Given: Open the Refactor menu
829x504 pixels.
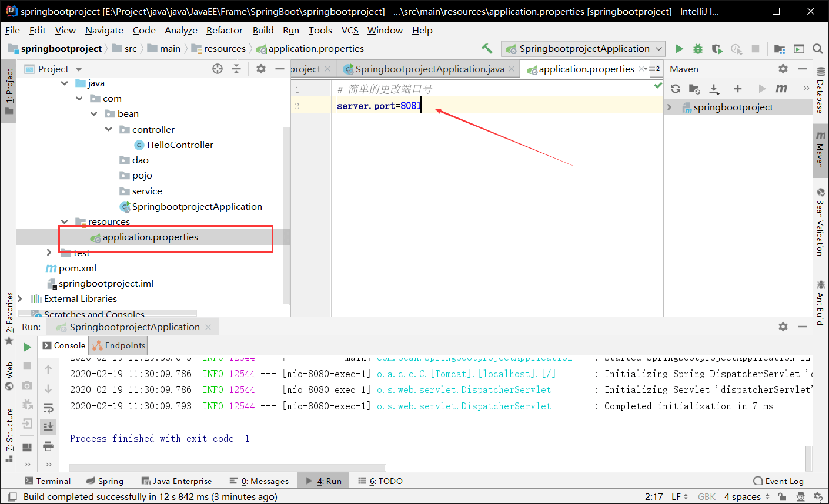Looking at the screenshot, I should (224, 30).
